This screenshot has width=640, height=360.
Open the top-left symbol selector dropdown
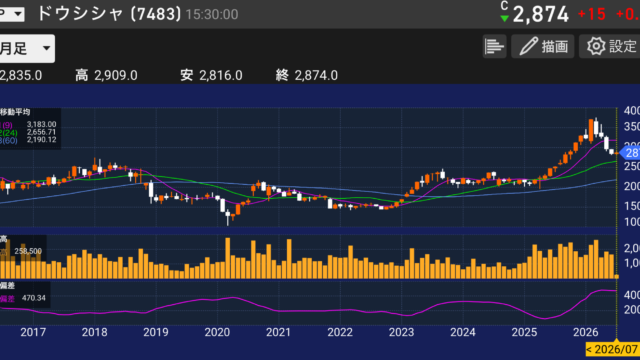click(12, 14)
